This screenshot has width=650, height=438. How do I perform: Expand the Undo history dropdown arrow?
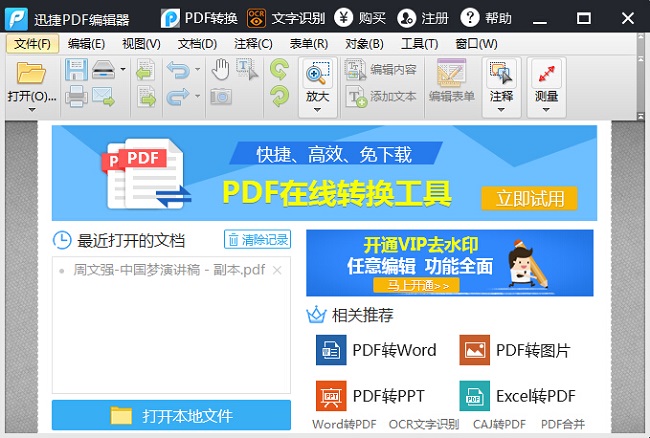(x=197, y=69)
